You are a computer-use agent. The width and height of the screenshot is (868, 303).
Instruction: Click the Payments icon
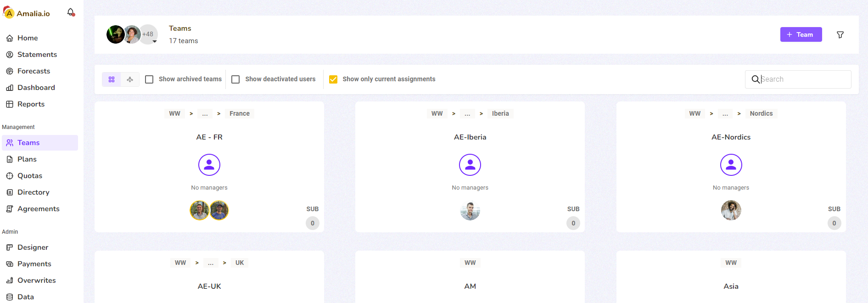point(10,264)
